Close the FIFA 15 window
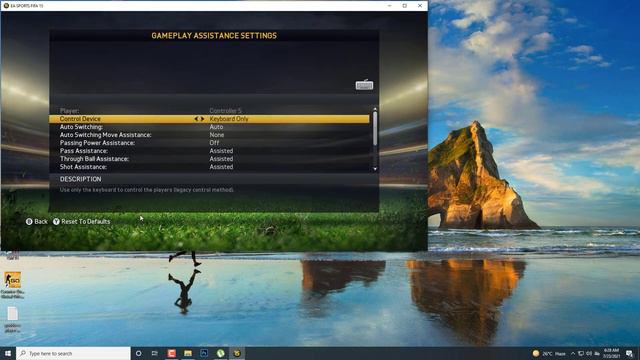640x360 pixels. click(x=420, y=6)
